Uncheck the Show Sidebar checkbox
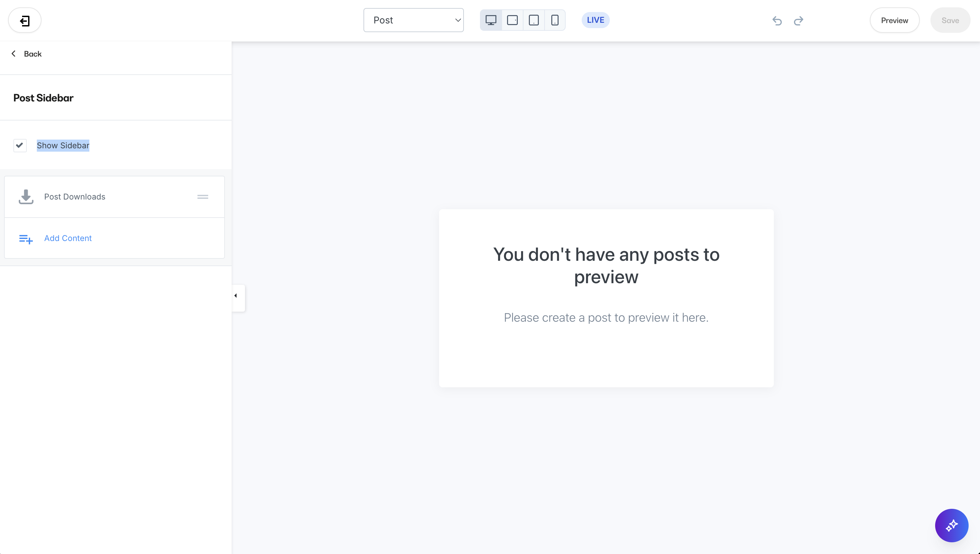Image resolution: width=980 pixels, height=554 pixels. tap(20, 145)
